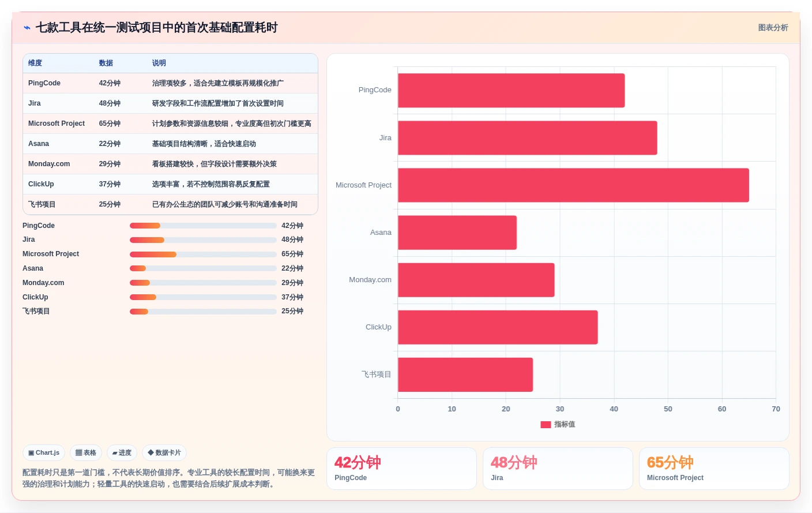Click the lightning icon beside the title

pos(27,28)
